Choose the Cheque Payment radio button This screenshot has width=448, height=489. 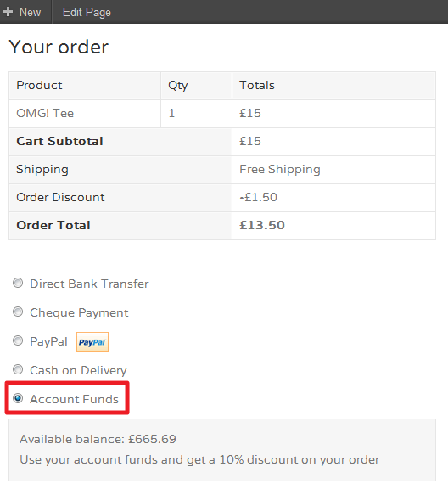18,312
